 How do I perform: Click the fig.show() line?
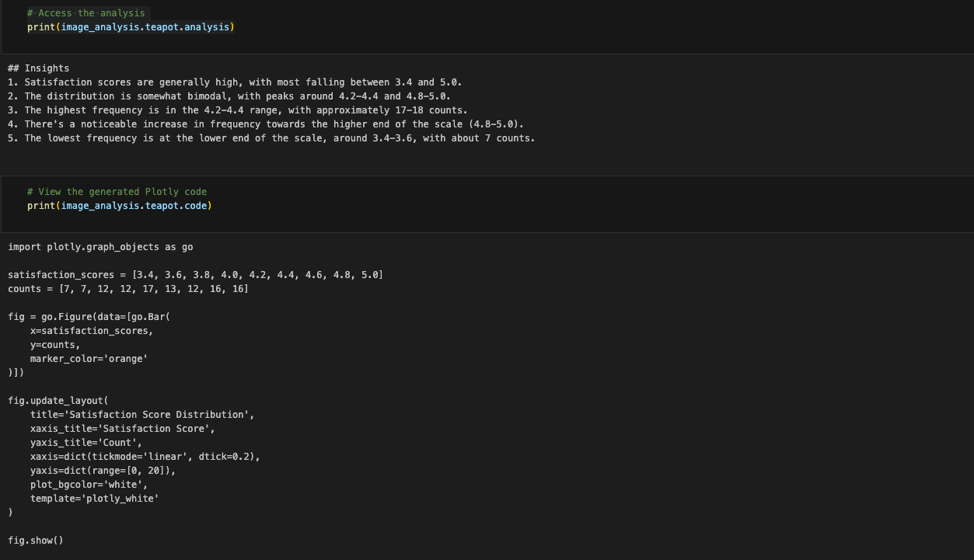coord(36,541)
